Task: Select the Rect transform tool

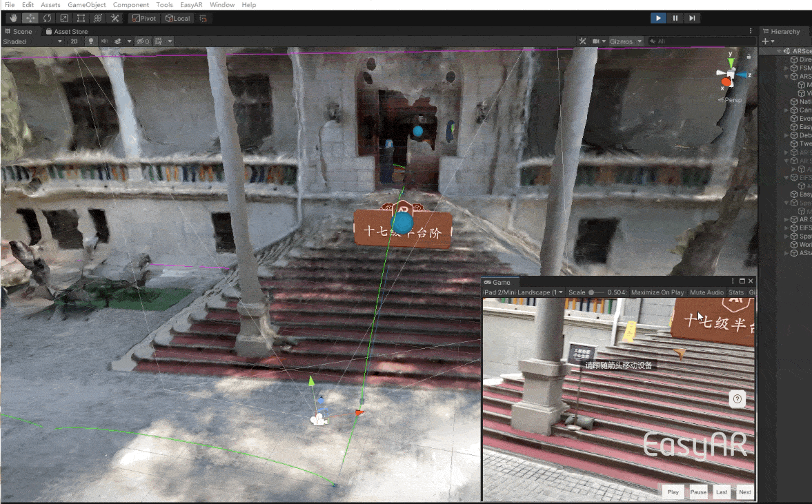Action: point(81,18)
